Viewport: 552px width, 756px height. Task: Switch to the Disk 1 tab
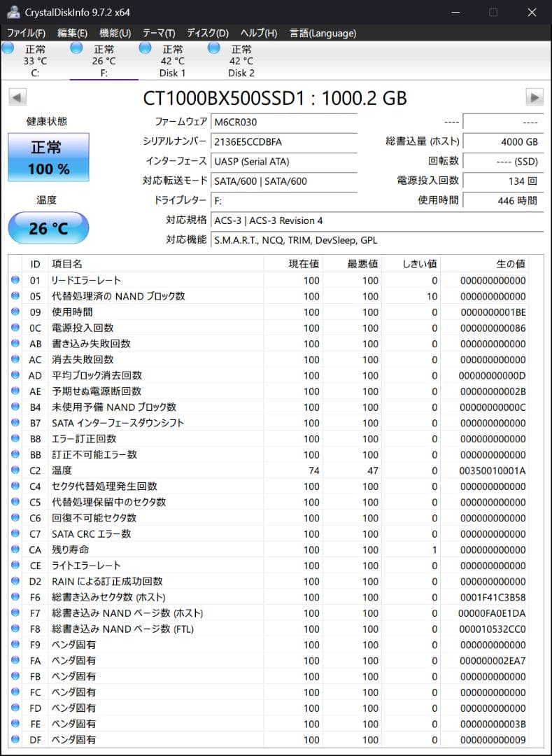pyautogui.click(x=172, y=61)
